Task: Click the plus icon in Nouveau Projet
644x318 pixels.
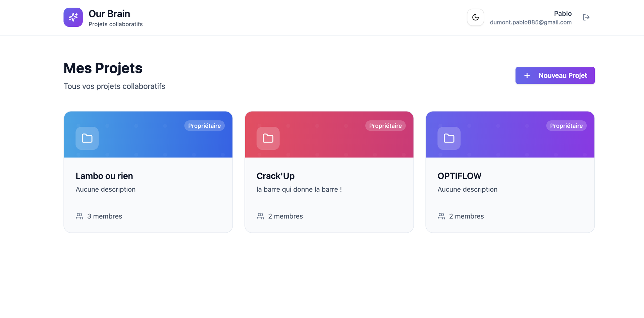Action: click(x=527, y=75)
